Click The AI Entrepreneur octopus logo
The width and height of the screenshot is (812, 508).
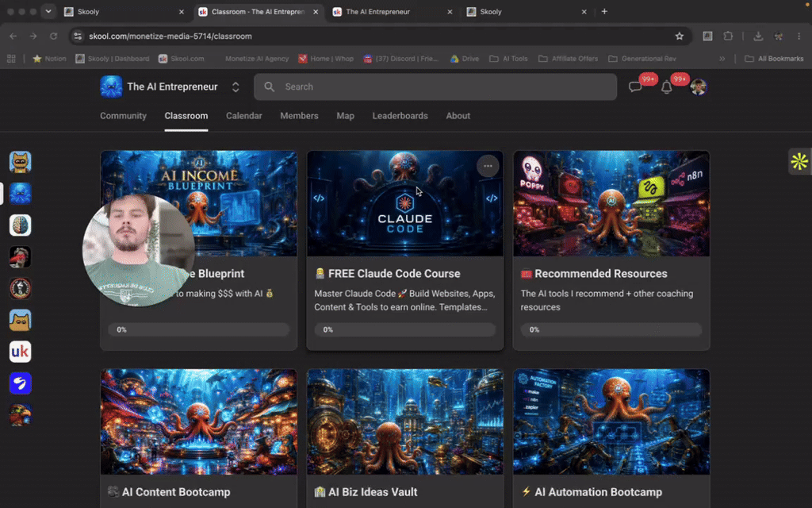[111, 87]
